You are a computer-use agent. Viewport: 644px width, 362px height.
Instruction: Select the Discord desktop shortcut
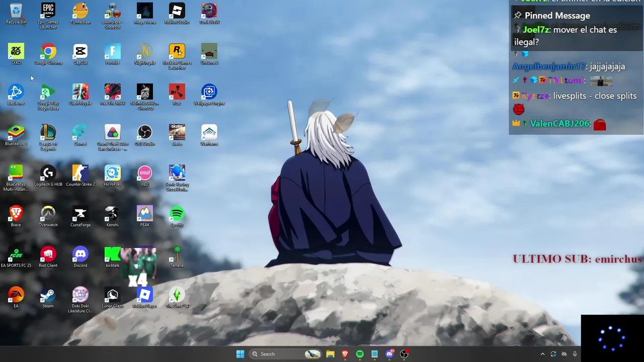[80, 257]
